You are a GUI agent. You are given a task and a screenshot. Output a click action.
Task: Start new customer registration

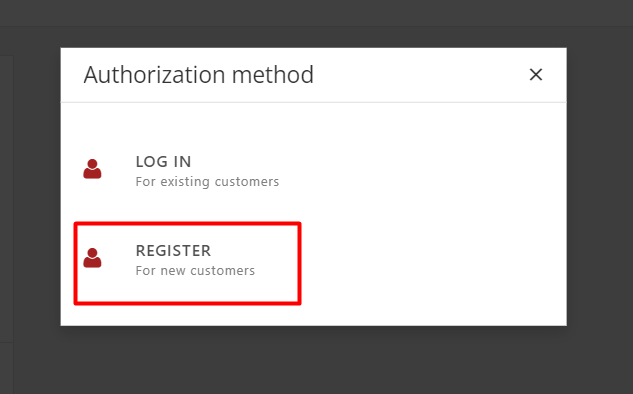(188, 263)
